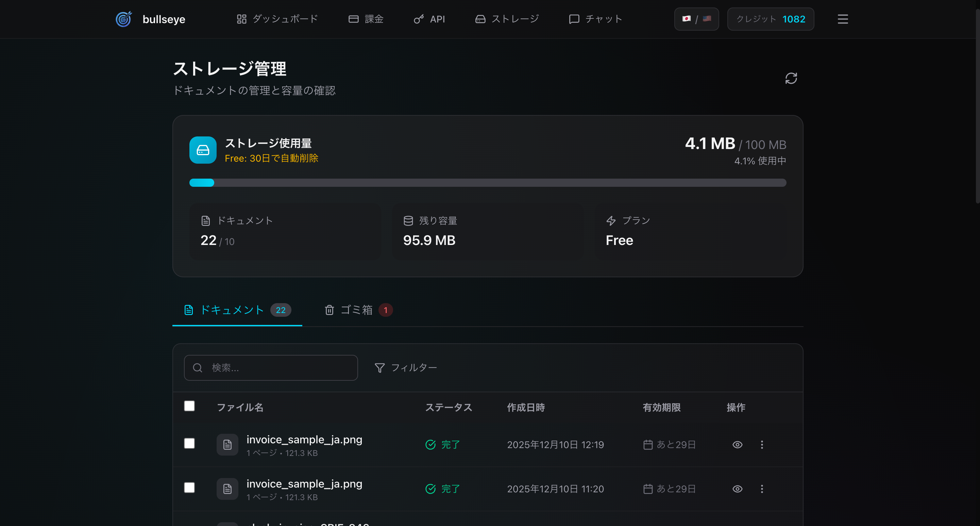Toggle the select-all checkbox in table header
Image resolution: width=980 pixels, height=526 pixels.
(x=189, y=406)
